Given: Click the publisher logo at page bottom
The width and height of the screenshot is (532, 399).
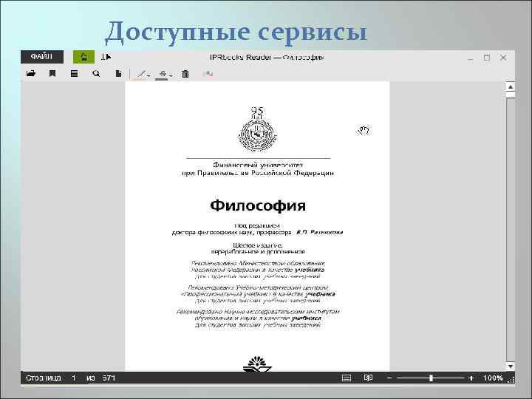Looking at the screenshot, I should pos(258,364).
